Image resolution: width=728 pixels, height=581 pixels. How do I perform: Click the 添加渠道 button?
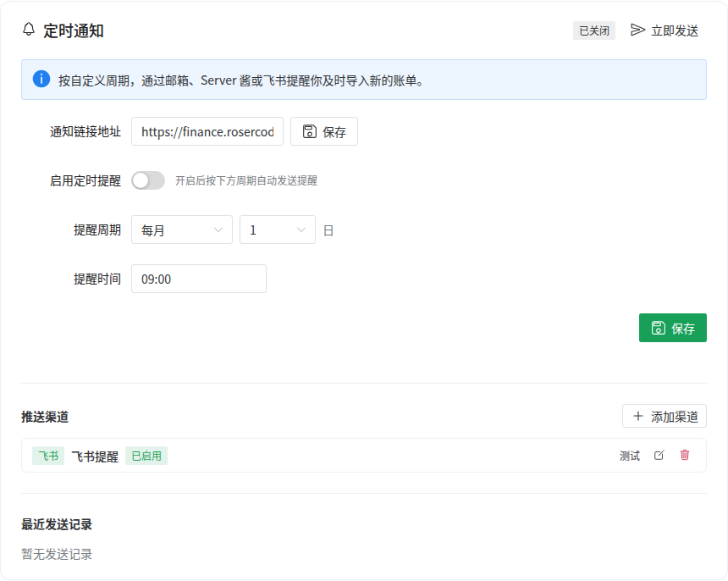pos(665,416)
